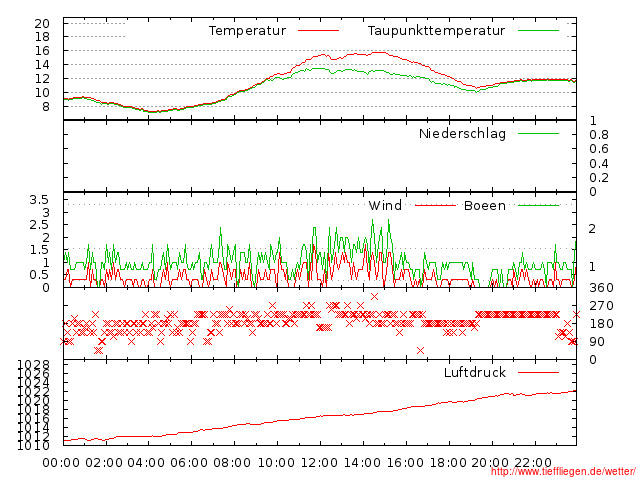Click the 02:00 time axis label

tap(104, 463)
